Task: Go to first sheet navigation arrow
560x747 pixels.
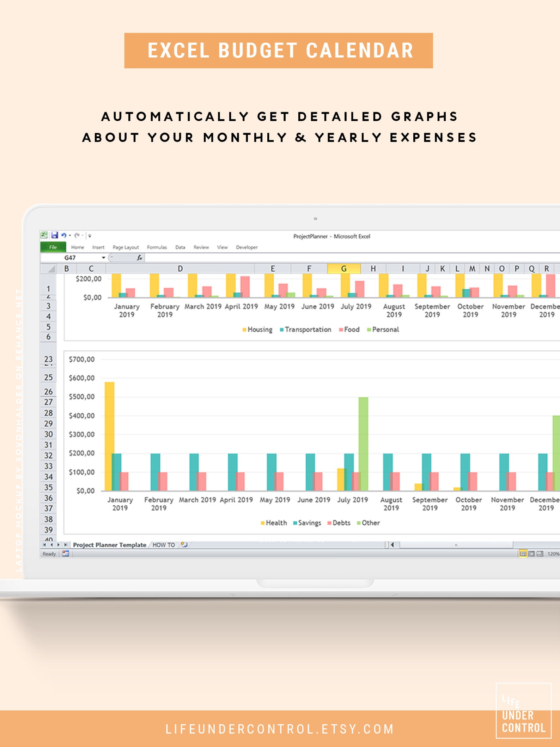Action: point(44,545)
